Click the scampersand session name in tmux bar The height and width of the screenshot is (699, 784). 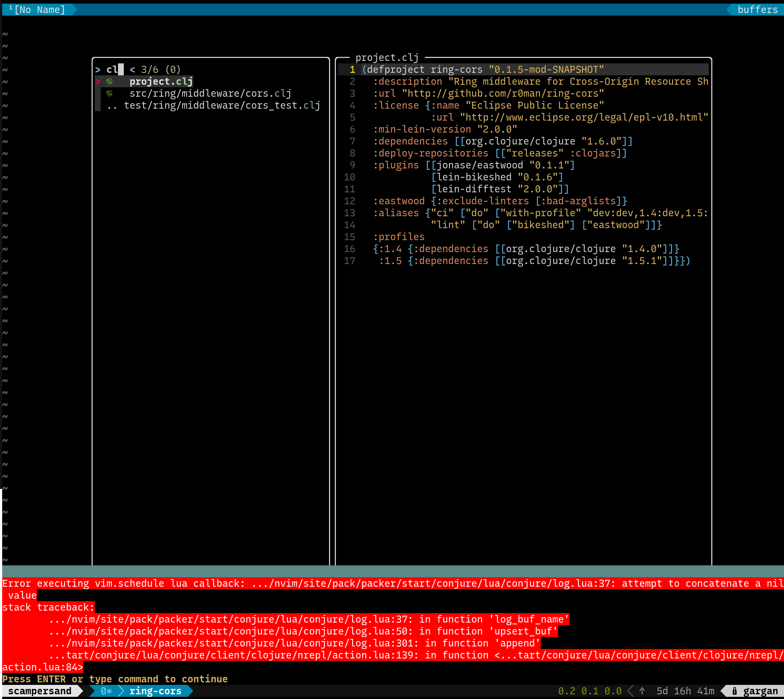tap(39, 691)
